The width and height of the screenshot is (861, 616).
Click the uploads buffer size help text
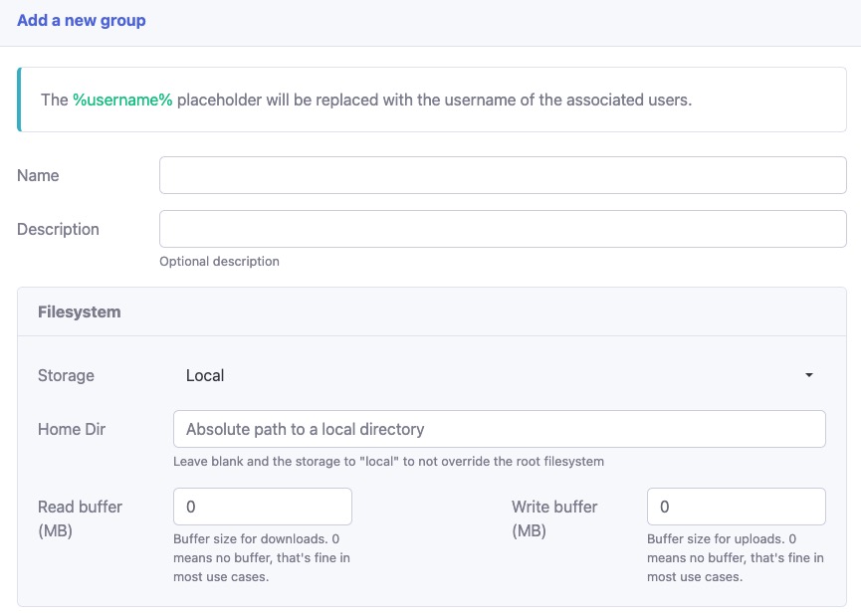[x=736, y=557]
